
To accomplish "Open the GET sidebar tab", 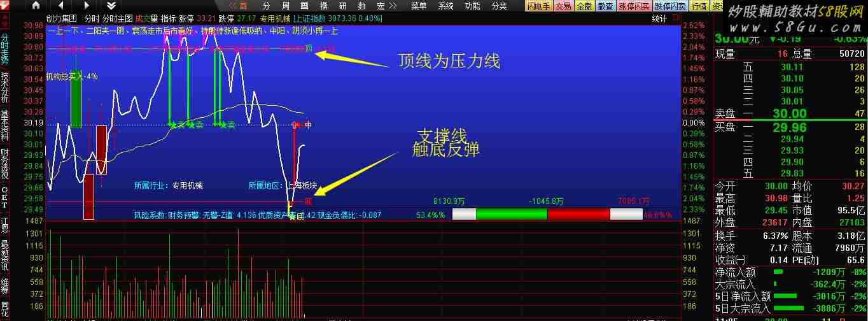I will point(4,197).
